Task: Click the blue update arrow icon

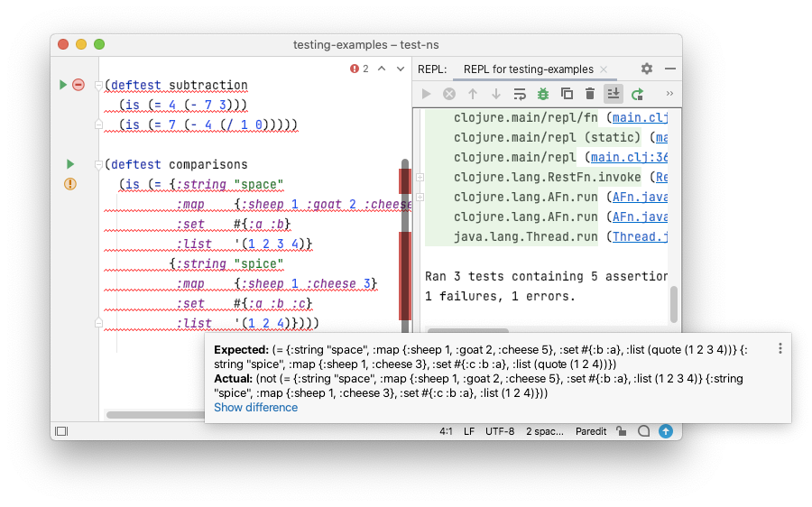Action: pos(666,431)
